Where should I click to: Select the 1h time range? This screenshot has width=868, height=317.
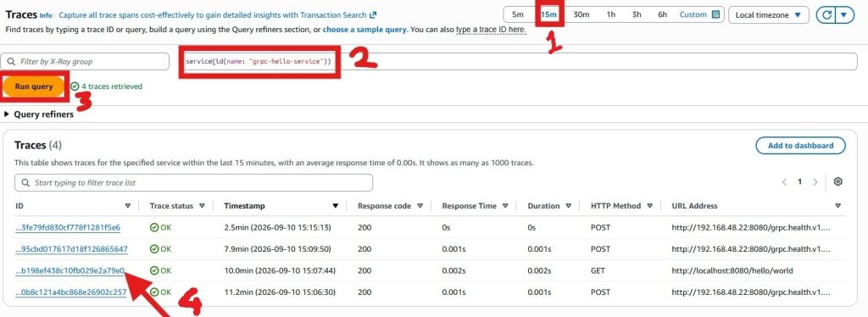pos(610,15)
